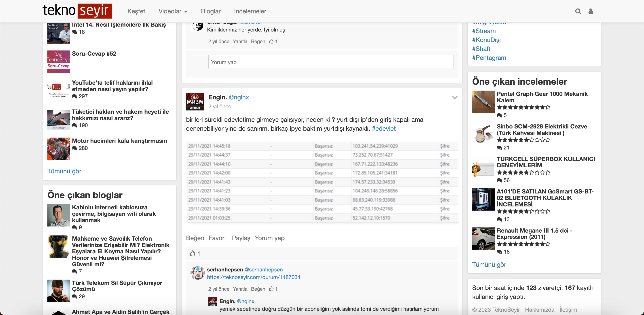The image size is (644, 315).
Task: Go to TeknoSeyir logo homepage
Action: tap(77, 11)
